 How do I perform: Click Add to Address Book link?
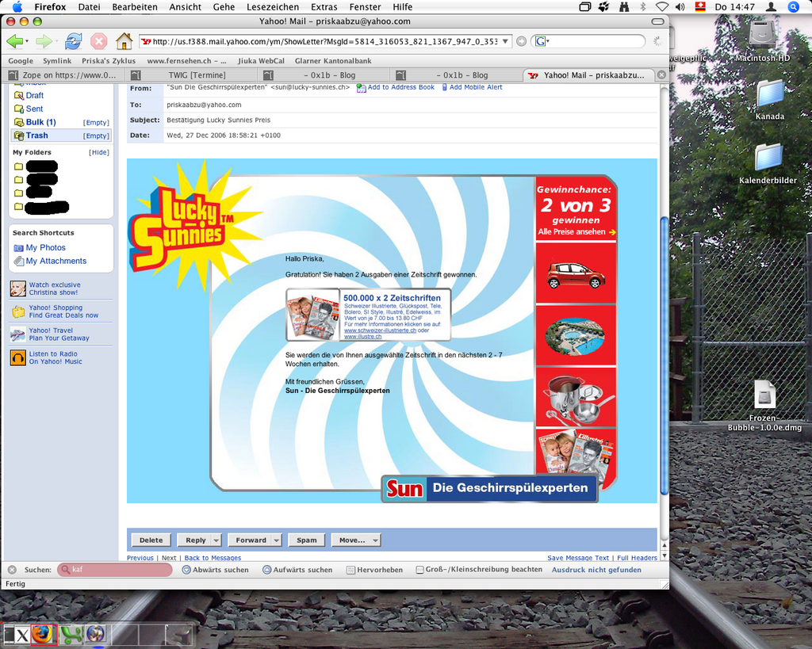[x=400, y=87]
